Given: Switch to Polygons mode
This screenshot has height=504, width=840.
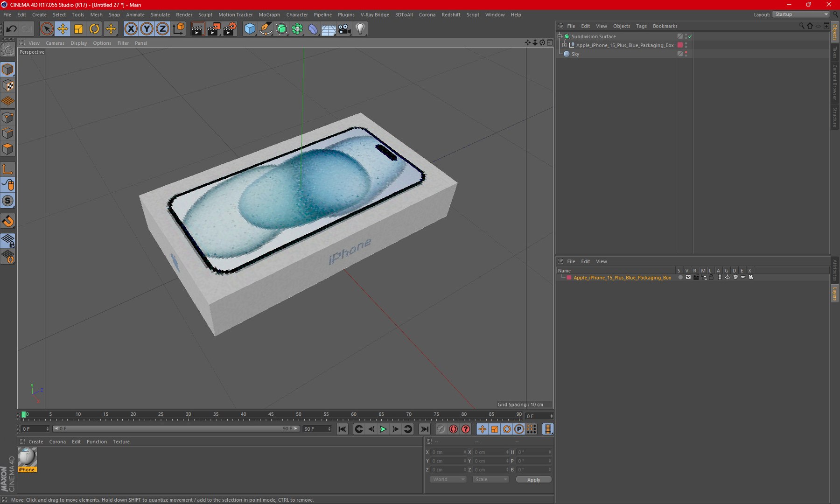Looking at the screenshot, I should pos(8,149).
